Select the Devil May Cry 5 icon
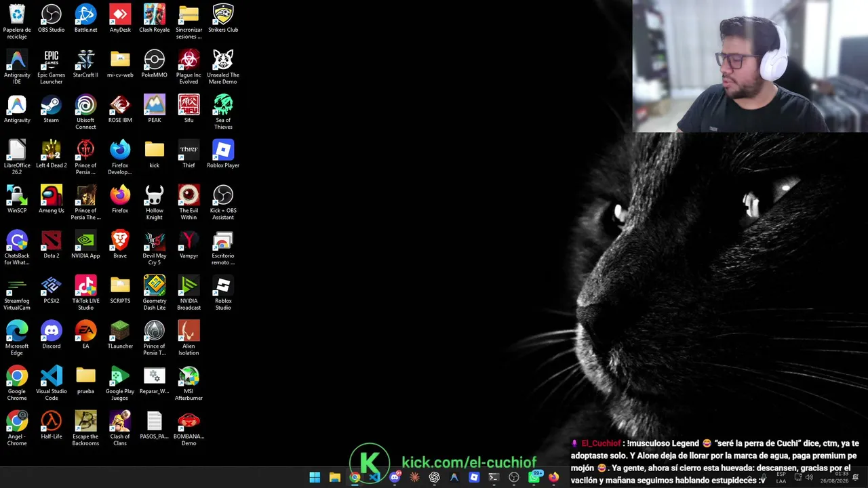This screenshot has width=868, height=488. point(154,248)
